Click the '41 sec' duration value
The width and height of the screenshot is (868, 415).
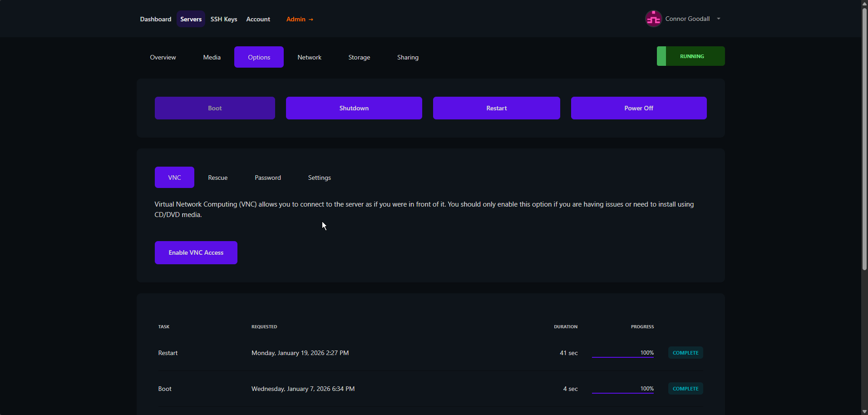569,353
